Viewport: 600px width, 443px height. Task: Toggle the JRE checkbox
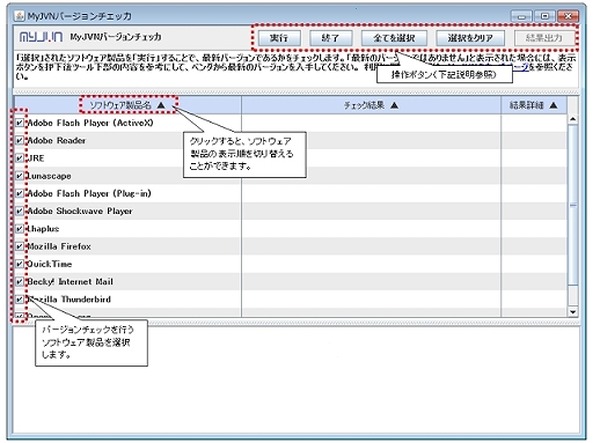click(x=20, y=159)
